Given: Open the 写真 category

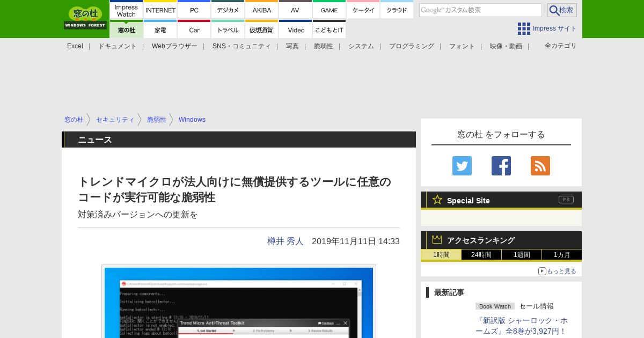Looking at the screenshot, I should [x=292, y=46].
